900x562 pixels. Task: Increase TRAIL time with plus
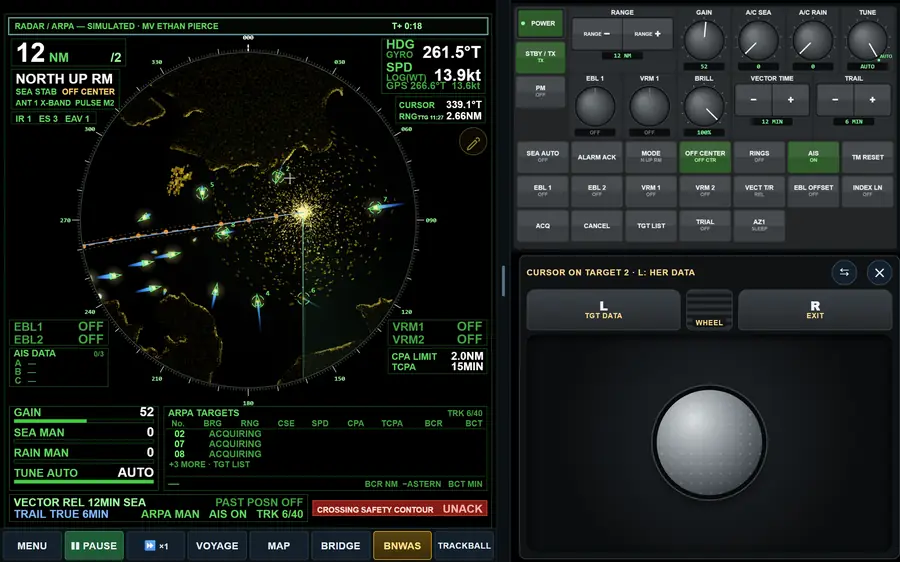(872, 100)
